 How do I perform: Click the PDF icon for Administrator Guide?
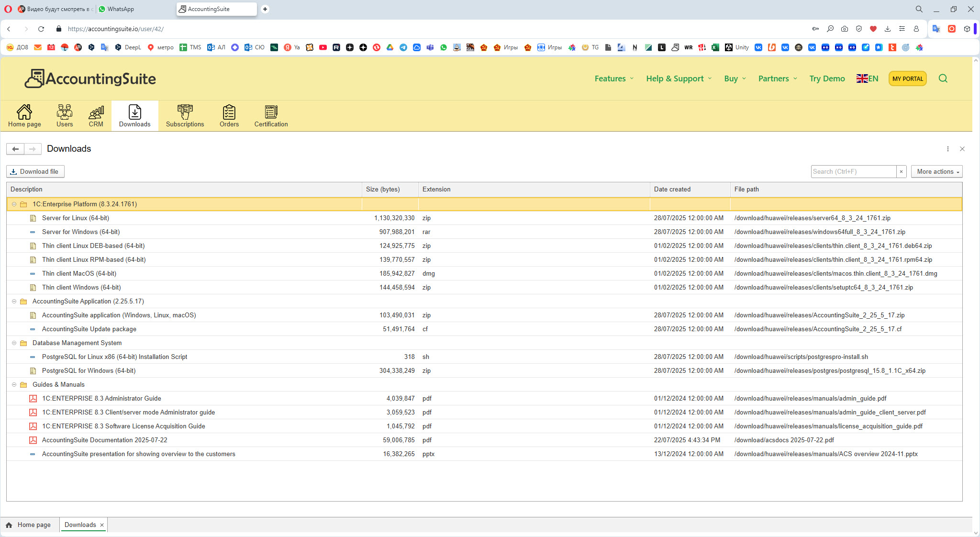click(33, 399)
